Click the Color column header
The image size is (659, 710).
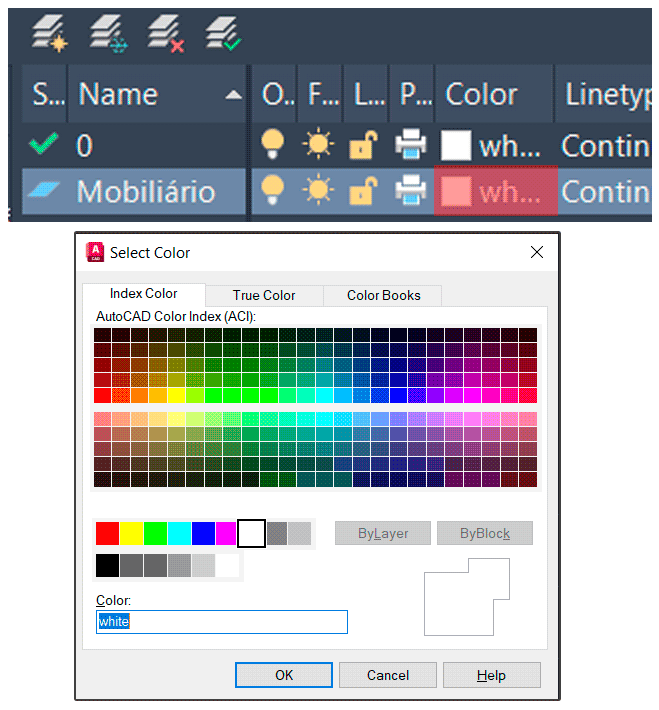tap(494, 94)
